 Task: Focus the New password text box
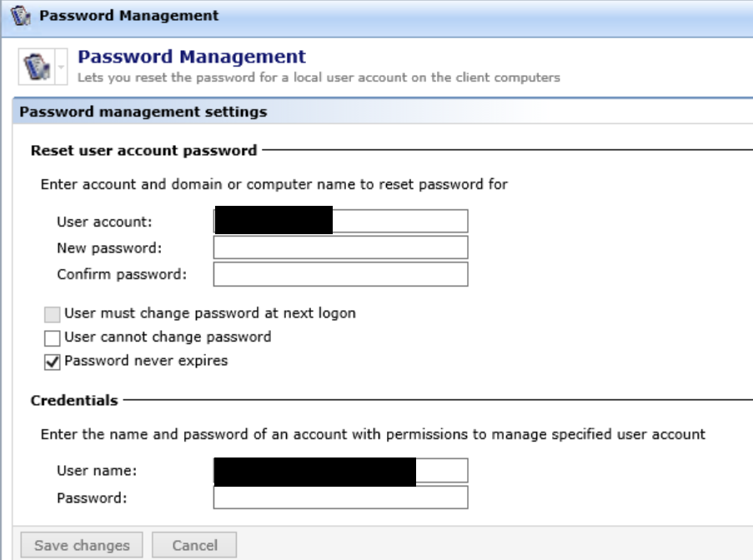click(x=340, y=247)
